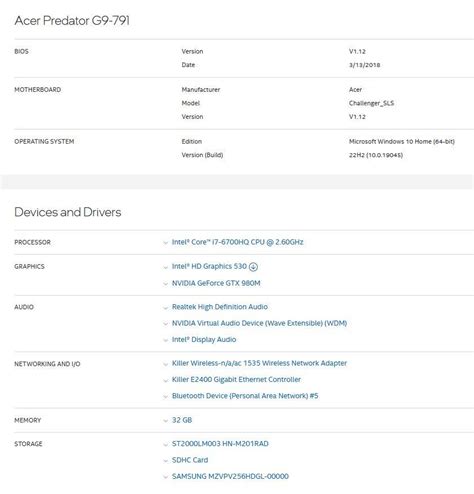Image resolution: width=474 pixels, height=494 pixels.
Task: Open the Realtek High Definition Audio link
Action: (x=220, y=307)
